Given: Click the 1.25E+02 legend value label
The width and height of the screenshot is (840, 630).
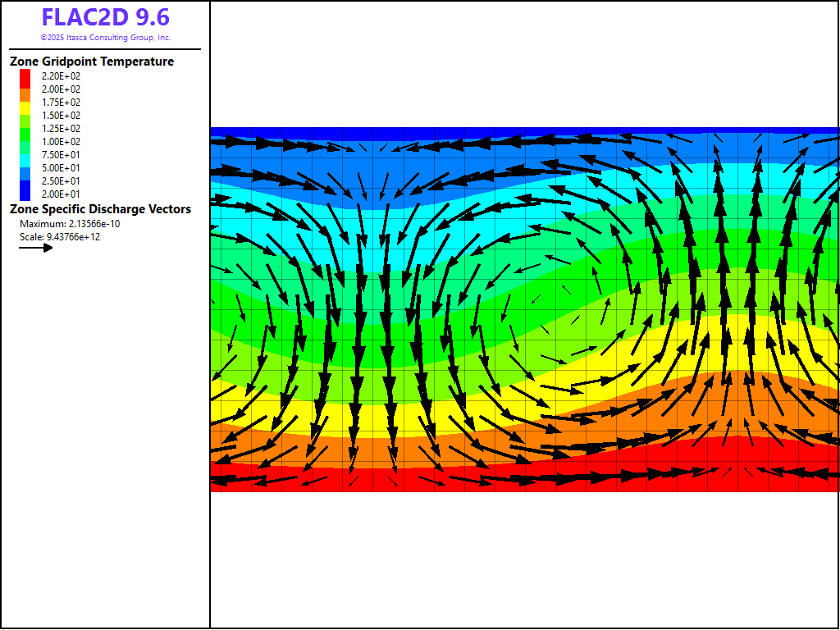Looking at the screenshot, I should 62,128.
